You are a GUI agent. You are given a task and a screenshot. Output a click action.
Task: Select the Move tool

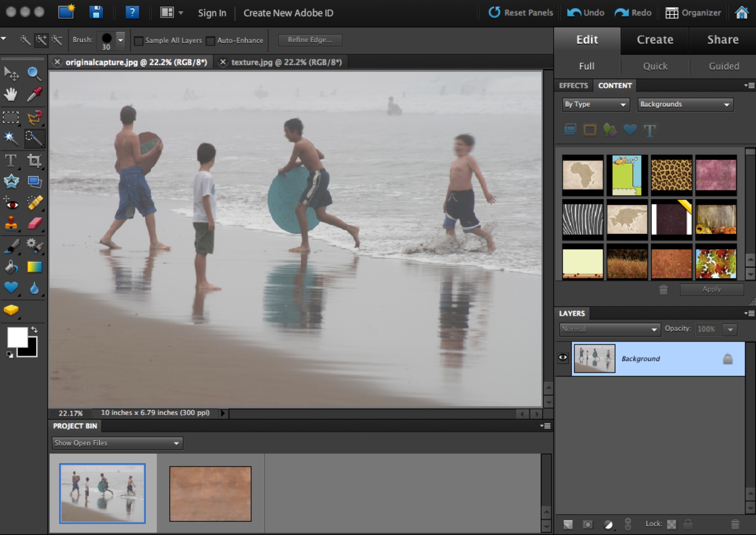coord(11,74)
